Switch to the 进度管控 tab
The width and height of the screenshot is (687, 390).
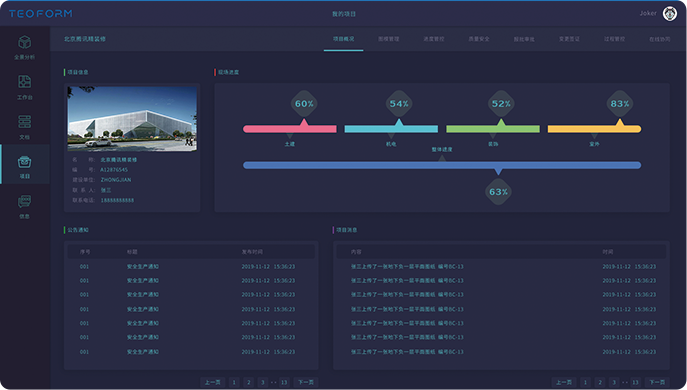click(434, 39)
